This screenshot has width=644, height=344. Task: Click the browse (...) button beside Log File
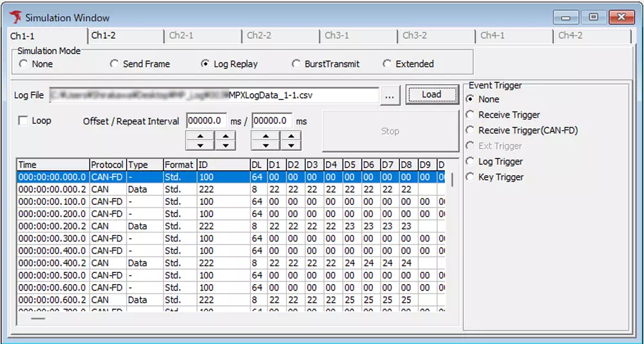[x=389, y=95]
